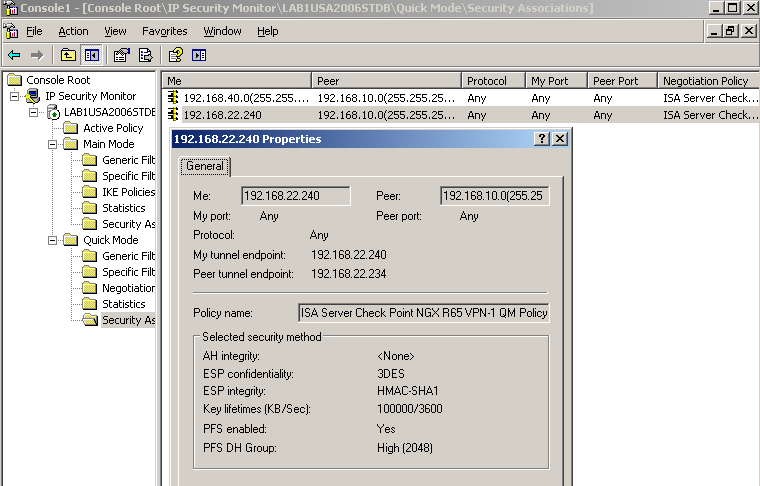The height and width of the screenshot is (486, 760).
Task: Collapse the Main Mode tree node
Action: click(52, 144)
